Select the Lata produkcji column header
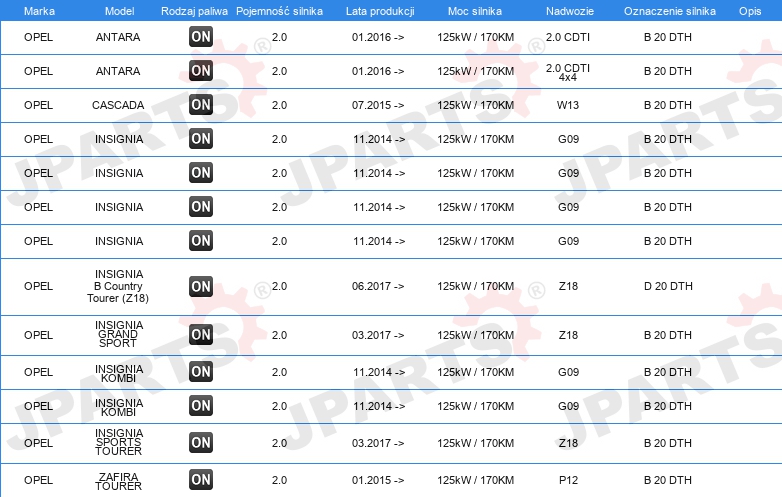This screenshot has height=497, width=782. [x=380, y=11]
